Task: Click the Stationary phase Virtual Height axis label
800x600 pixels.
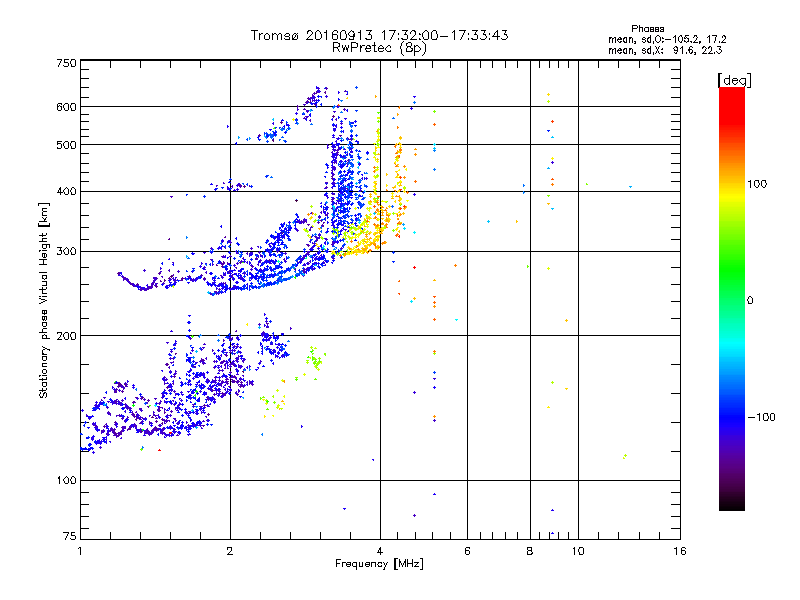Action: click(44, 300)
